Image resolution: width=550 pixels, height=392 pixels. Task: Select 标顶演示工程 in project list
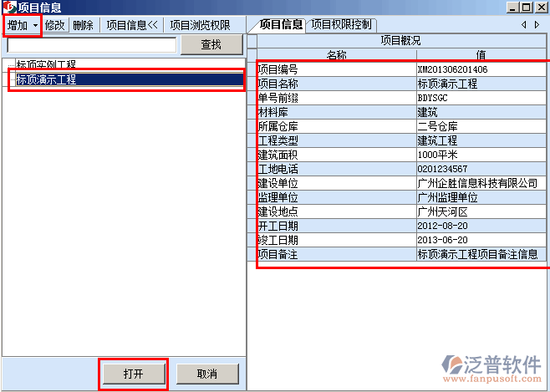pyautogui.click(x=46, y=79)
